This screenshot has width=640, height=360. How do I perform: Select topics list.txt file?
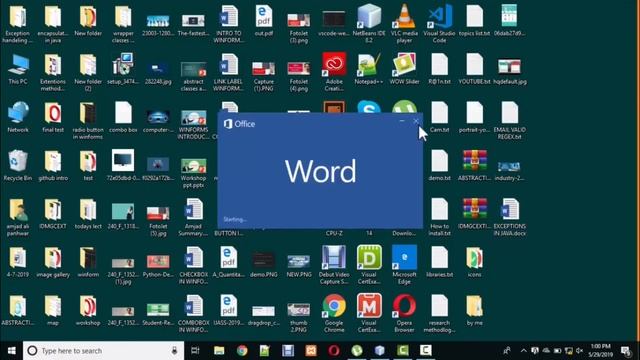click(474, 20)
